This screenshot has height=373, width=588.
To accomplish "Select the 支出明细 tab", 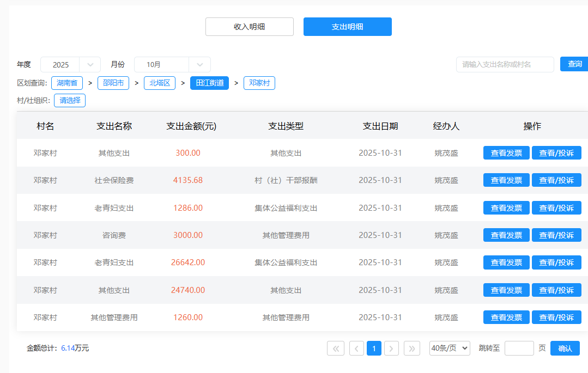I will tap(347, 27).
